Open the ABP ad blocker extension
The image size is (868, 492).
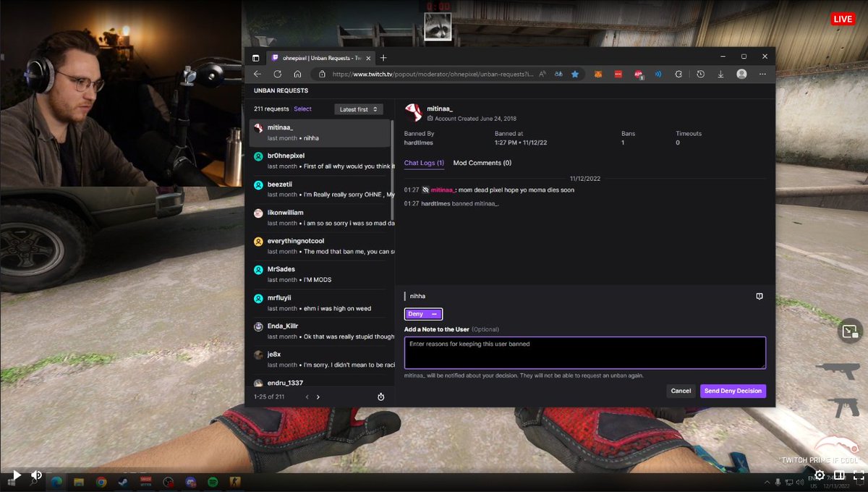click(x=639, y=74)
